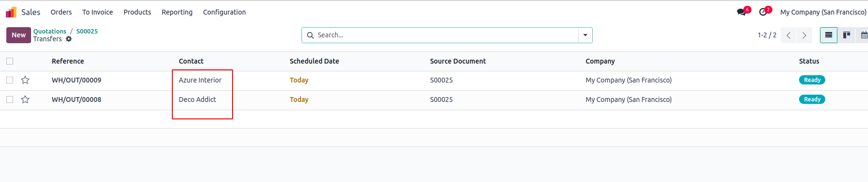Screen dimensions: 868x182
Task: Open the Reporting menu
Action: (x=177, y=12)
